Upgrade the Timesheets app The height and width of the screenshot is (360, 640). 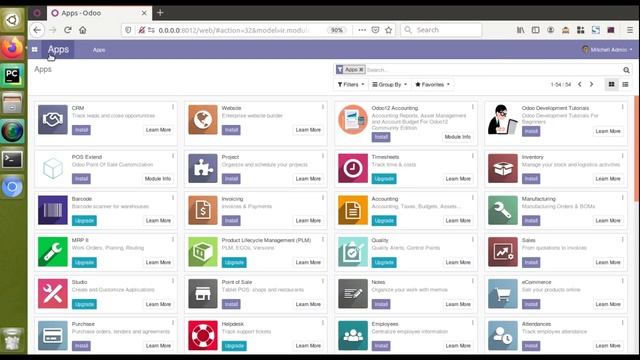click(x=384, y=179)
